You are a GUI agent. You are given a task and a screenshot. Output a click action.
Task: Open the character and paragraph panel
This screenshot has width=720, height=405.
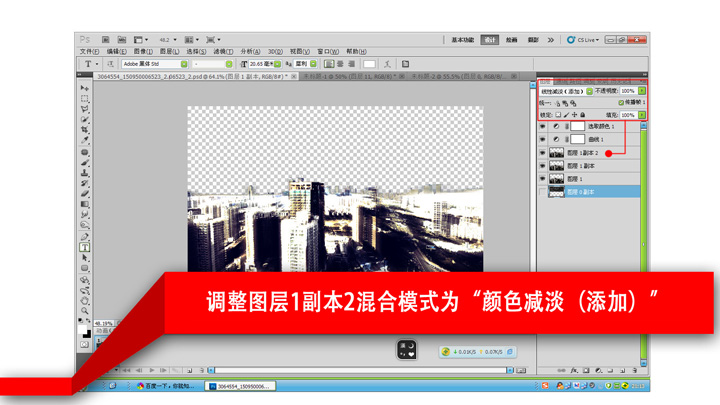(x=405, y=64)
